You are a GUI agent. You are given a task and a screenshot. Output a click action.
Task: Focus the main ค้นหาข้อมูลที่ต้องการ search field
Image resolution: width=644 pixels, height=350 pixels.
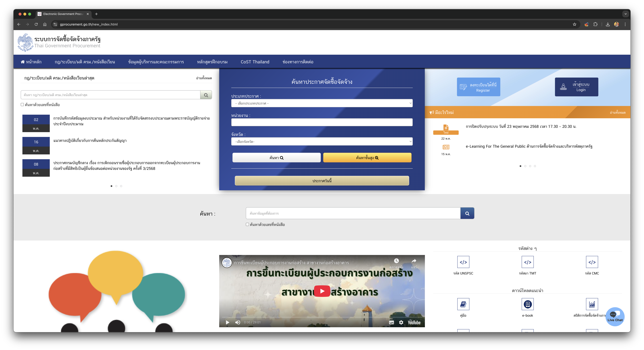point(353,213)
